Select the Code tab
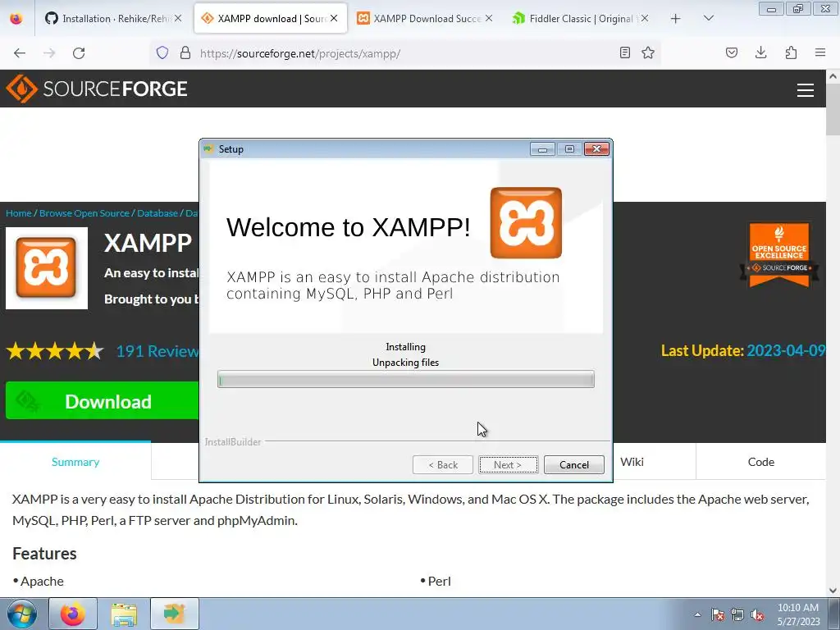 pos(760,463)
